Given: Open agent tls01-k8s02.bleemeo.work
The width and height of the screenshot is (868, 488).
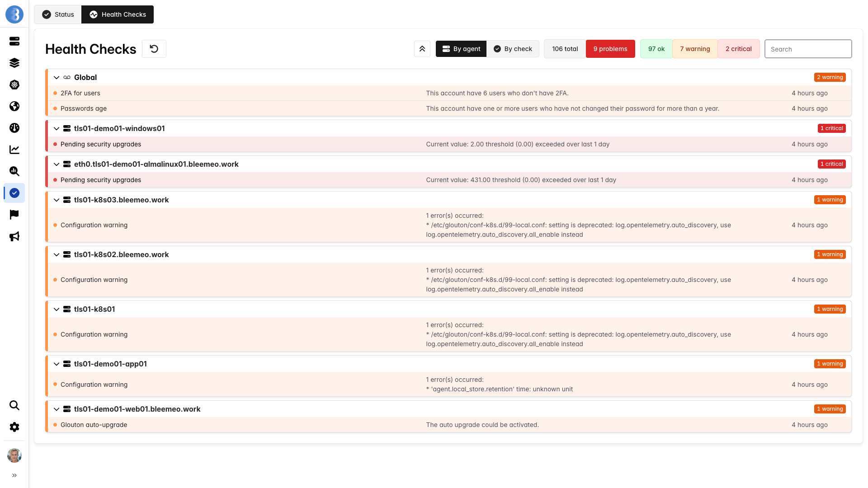Looking at the screenshot, I should [121, 254].
